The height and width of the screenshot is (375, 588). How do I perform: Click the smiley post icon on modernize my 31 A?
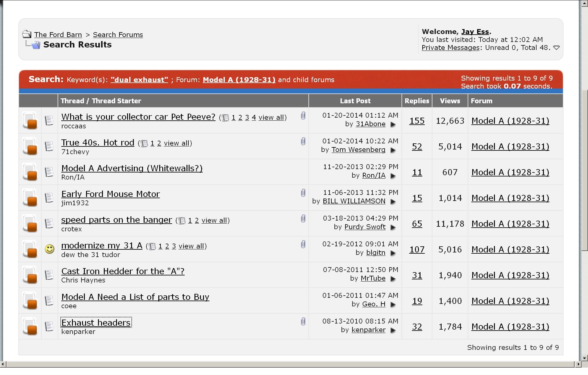(x=50, y=249)
